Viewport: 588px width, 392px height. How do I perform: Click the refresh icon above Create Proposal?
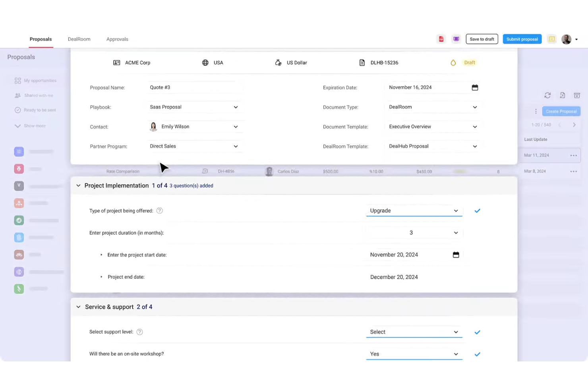547,95
